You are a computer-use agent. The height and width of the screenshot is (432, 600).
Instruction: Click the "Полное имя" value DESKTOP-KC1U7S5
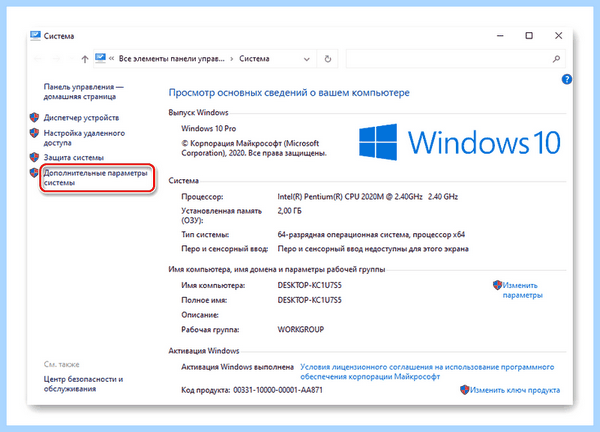point(309,300)
